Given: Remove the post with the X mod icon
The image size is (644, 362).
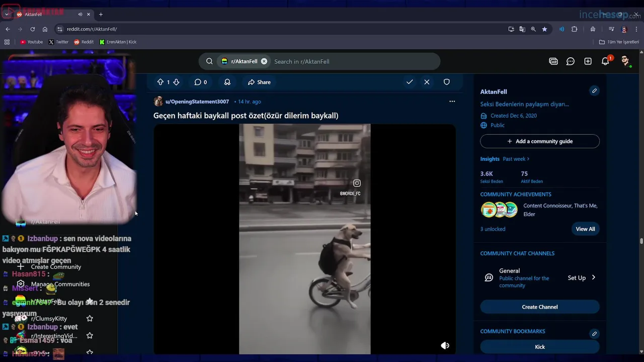Looking at the screenshot, I should (x=427, y=82).
